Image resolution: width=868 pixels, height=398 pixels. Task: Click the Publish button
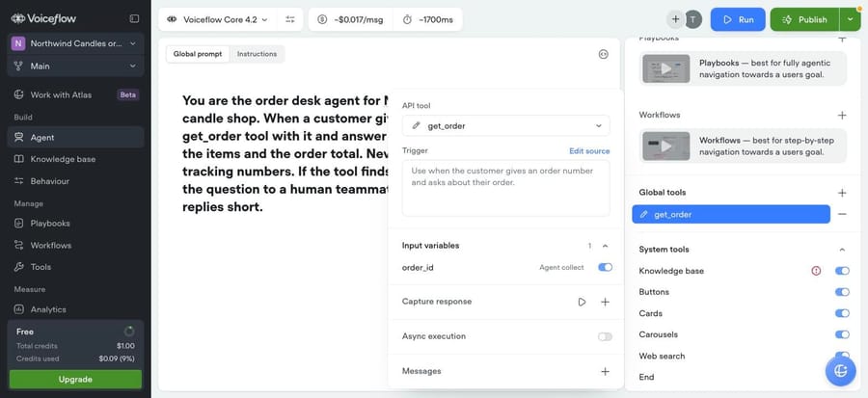coord(805,19)
